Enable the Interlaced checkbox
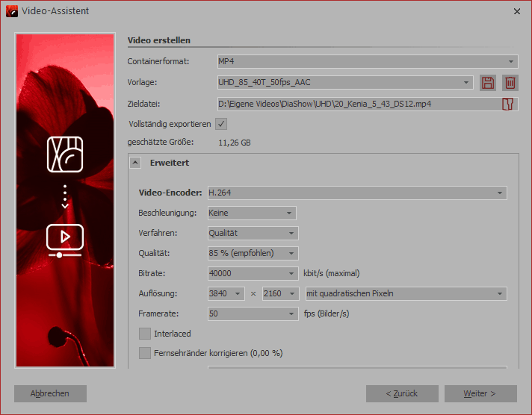The image size is (532, 415). 145,334
